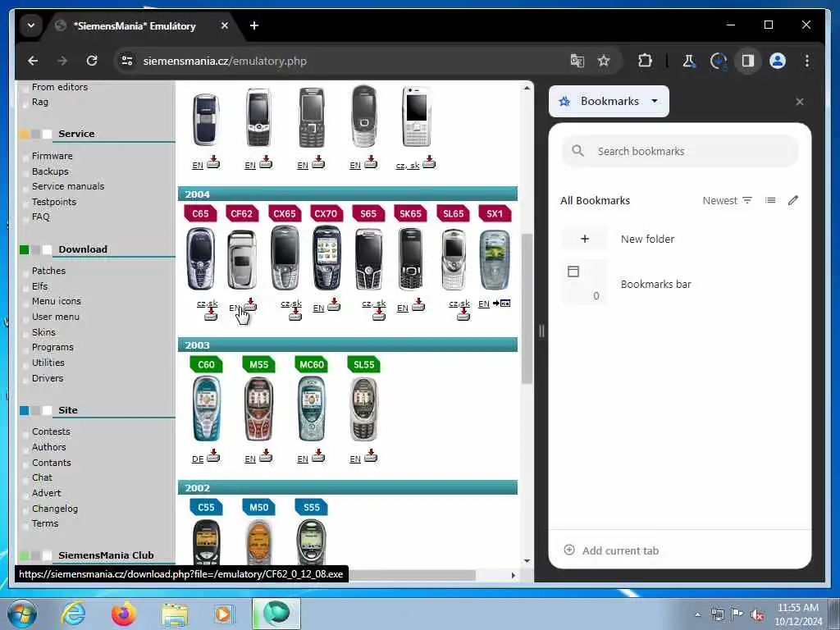Download the S65 emulator
This screenshot has height=630, width=840.
point(379,315)
